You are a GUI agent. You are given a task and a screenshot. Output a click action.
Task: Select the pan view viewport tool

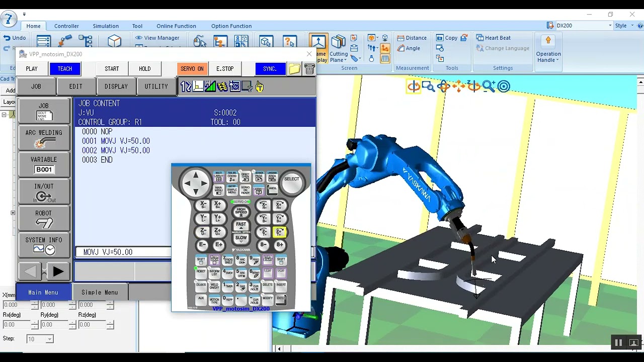coord(459,86)
